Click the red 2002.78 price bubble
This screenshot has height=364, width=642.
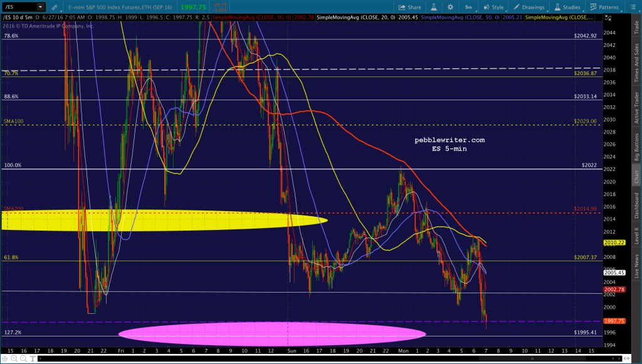click(614, 289)
